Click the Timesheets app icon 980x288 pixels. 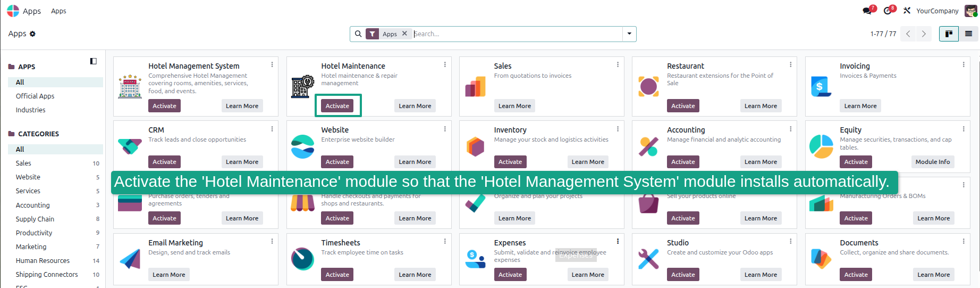click(303, 259)
